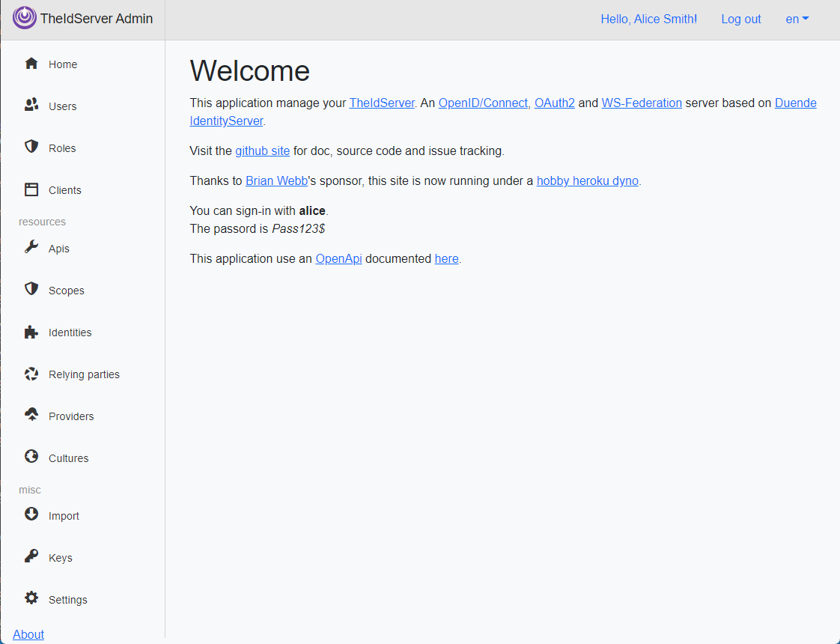The width and height of the screenshot is (840, 644).
Task: Follow the TheIdServer hyperlink in text
Action: coord(382,103)
